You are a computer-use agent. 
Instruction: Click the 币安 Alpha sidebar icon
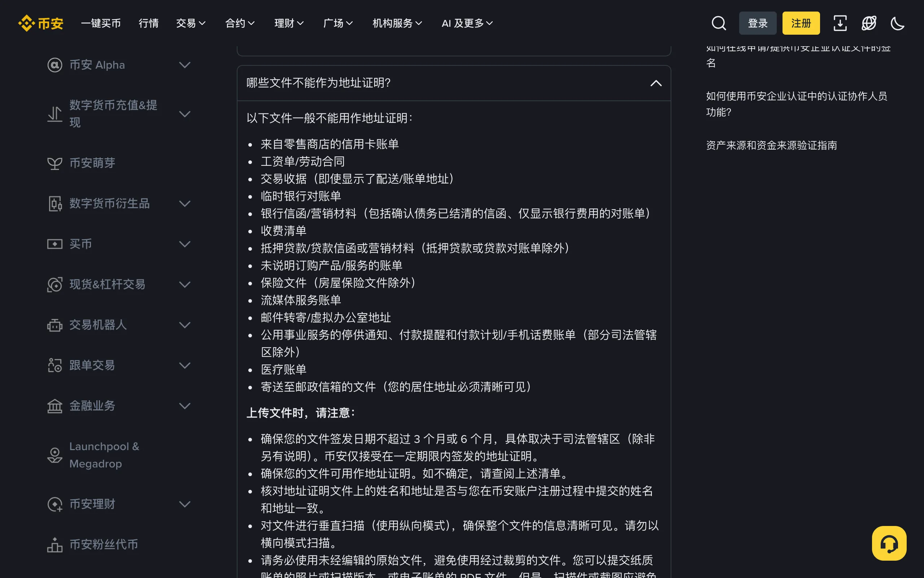click(55, 65)
